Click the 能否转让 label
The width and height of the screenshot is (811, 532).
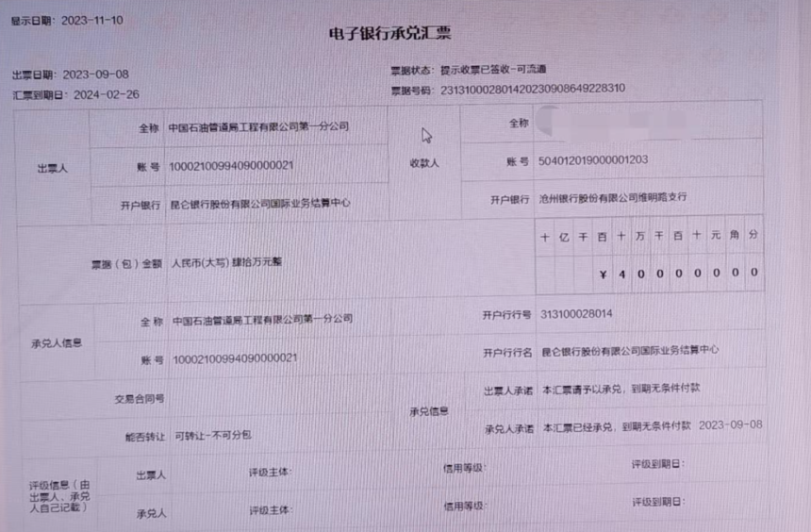(145, 438)
